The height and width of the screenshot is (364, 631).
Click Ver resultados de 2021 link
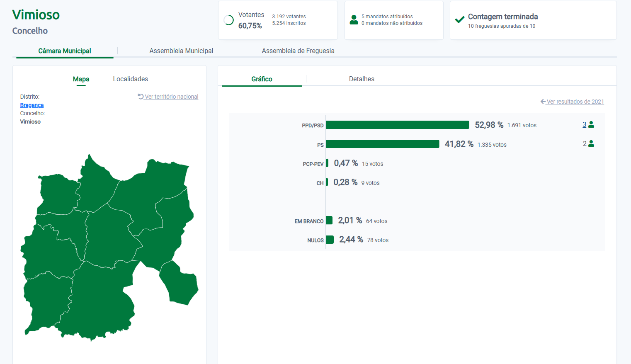pos(575,102)
